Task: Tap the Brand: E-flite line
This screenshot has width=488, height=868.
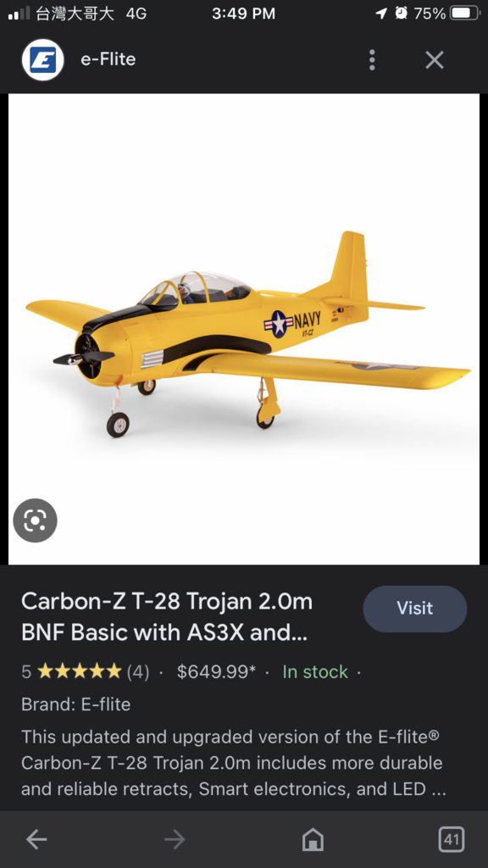Action: pyautogui.click(x=75, y=704)
